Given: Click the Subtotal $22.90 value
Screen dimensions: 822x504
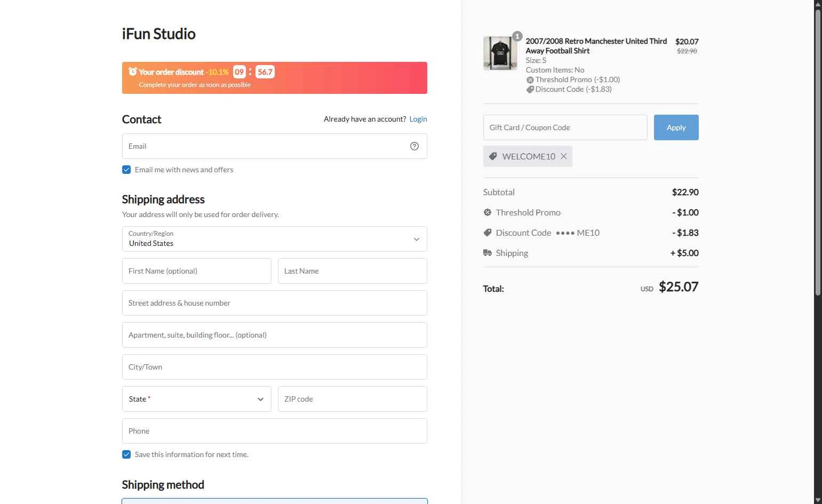Looking at the screenshot, I should coord(685,192).
